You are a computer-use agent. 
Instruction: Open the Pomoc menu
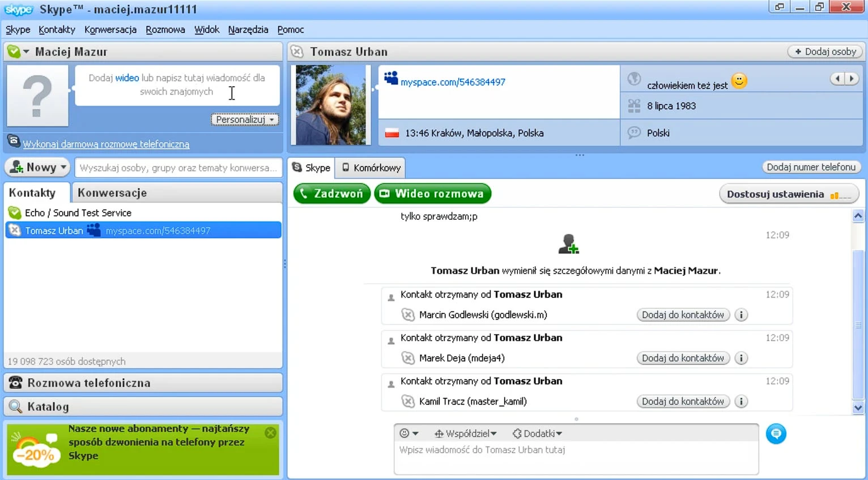click(291, 29)
